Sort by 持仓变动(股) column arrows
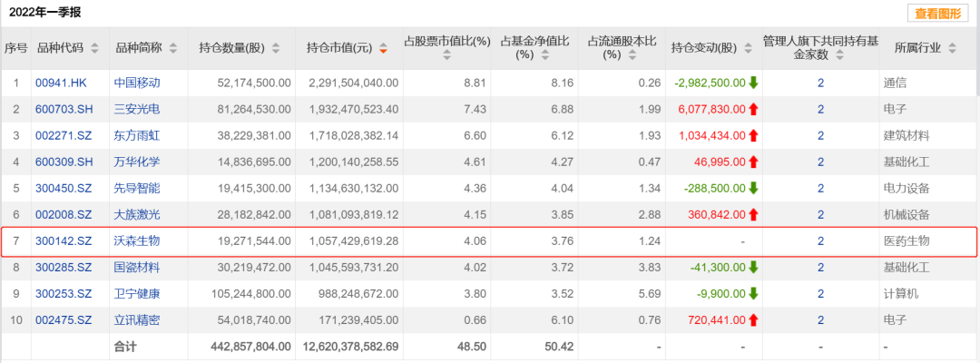The width and height of the screenshot is (980, 363). pos(748,48)
